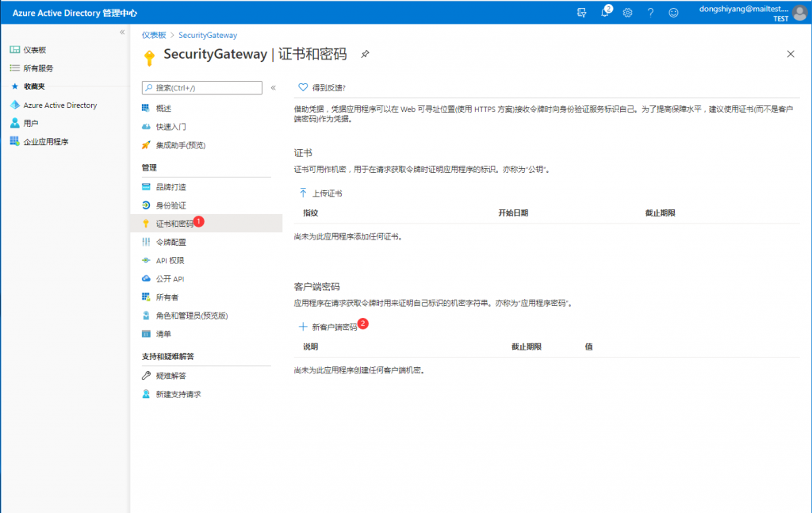Click the Azure Active Directory 管理中心 title
The width and height of the screenshot is (812, 513).
click(75, 13)
